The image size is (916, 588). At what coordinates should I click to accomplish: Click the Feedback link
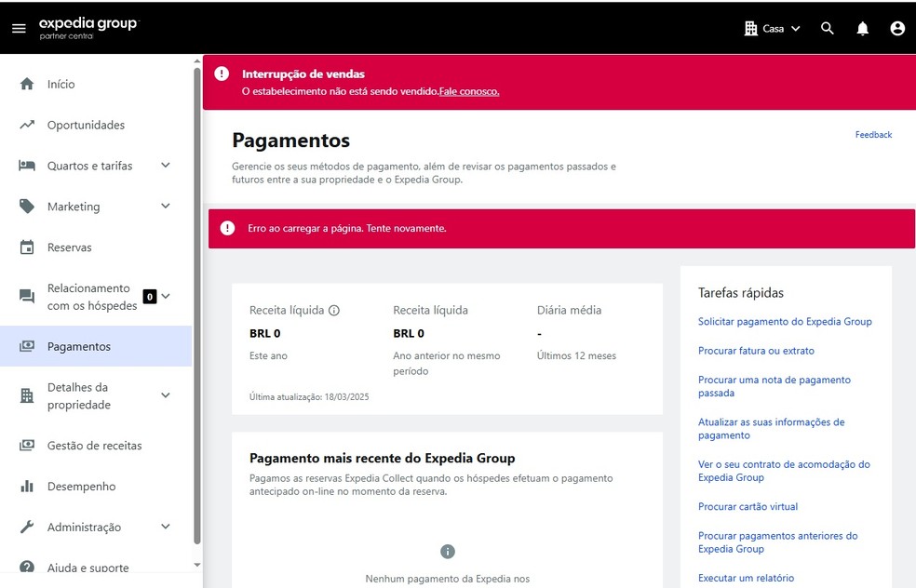(x=873, y=135)
